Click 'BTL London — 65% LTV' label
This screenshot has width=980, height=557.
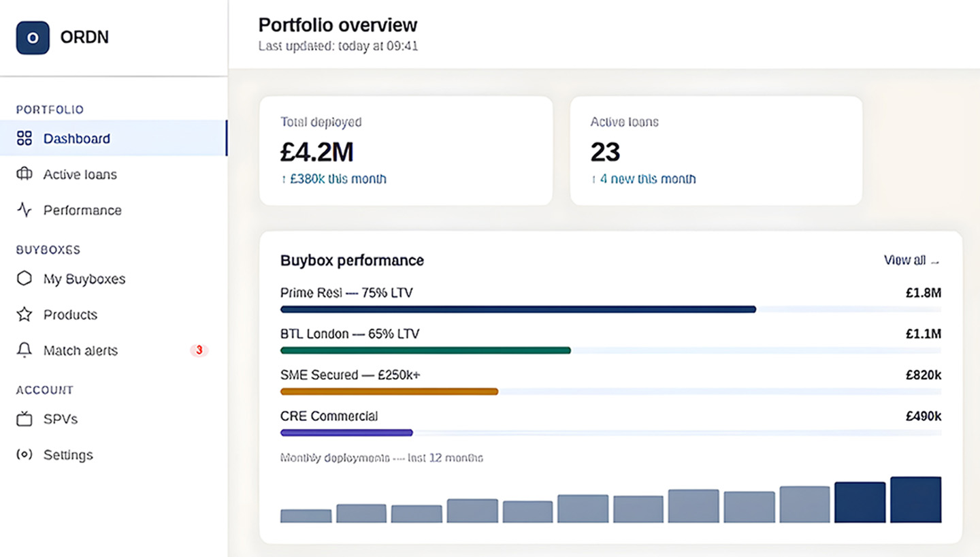coord(350,334)
